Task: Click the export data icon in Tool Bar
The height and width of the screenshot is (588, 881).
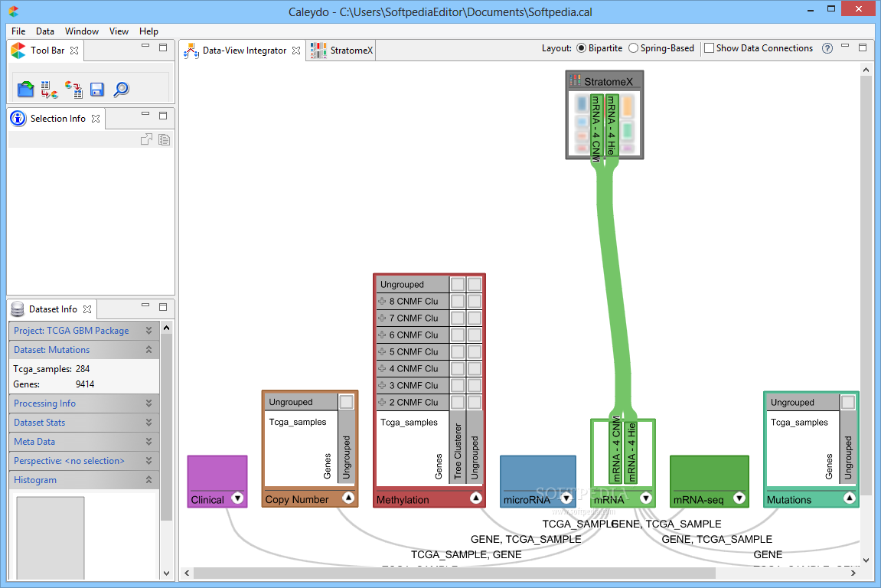Action: (73, 90)
